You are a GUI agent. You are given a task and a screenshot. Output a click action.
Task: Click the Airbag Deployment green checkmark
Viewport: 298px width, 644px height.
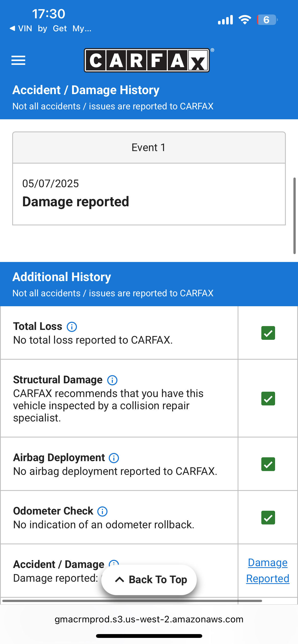(x=268, y=464)
